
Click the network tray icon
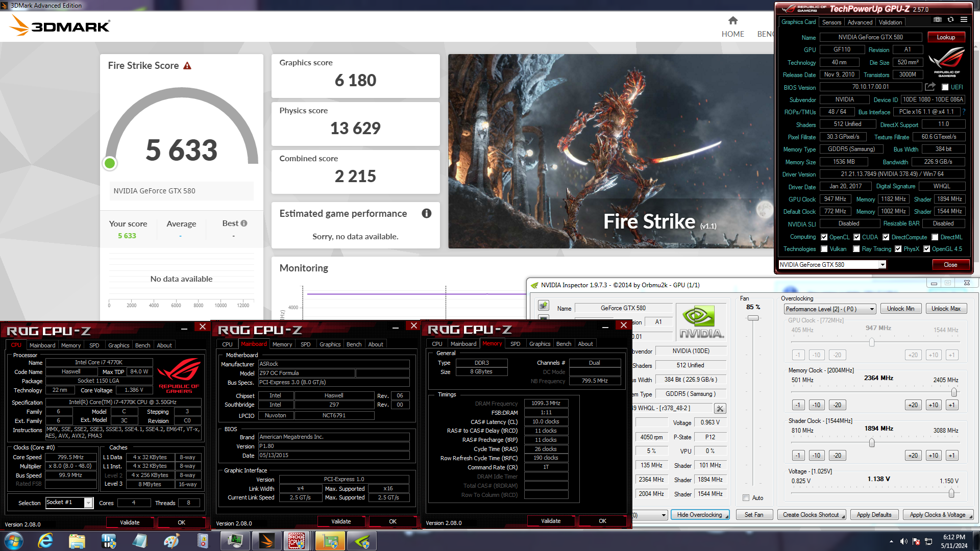(928, 541)
